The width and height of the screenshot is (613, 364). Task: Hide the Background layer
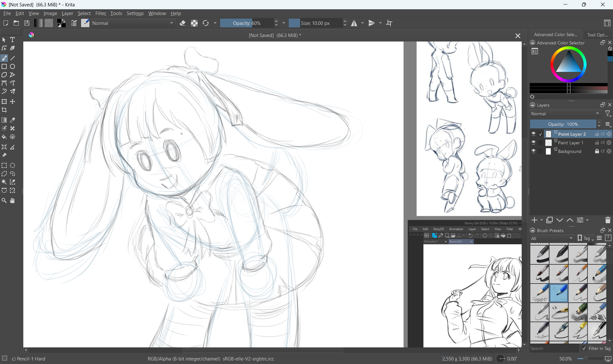click(x=534, y=151)
